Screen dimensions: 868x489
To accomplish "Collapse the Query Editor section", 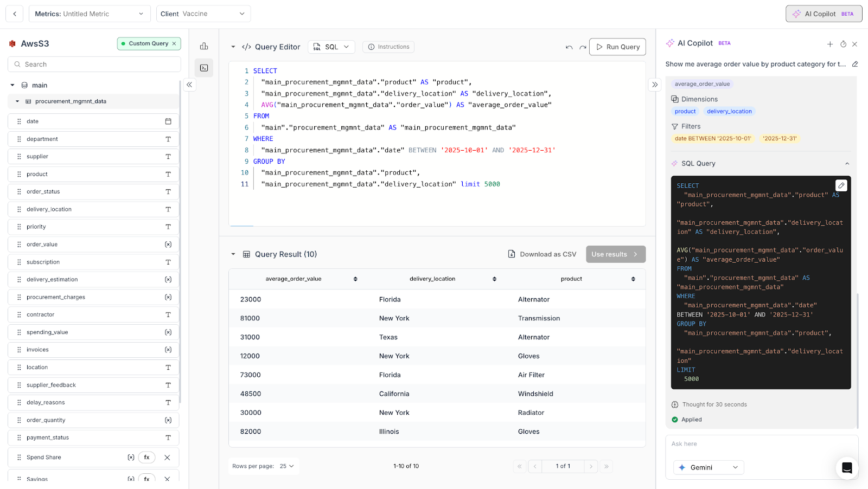I will (233, 47).
